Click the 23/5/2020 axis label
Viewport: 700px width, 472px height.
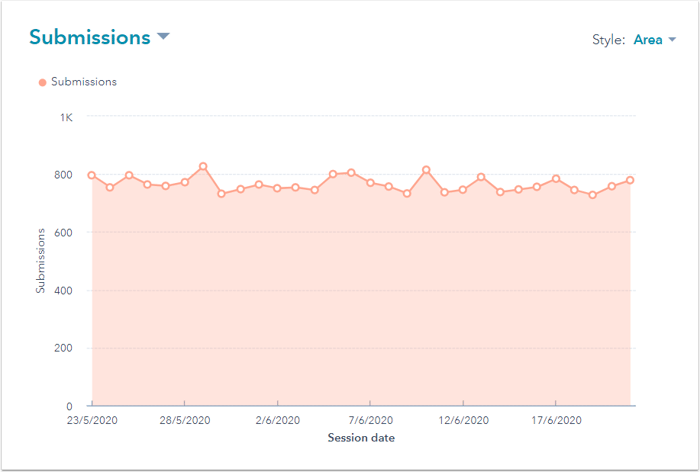(92, 420)
